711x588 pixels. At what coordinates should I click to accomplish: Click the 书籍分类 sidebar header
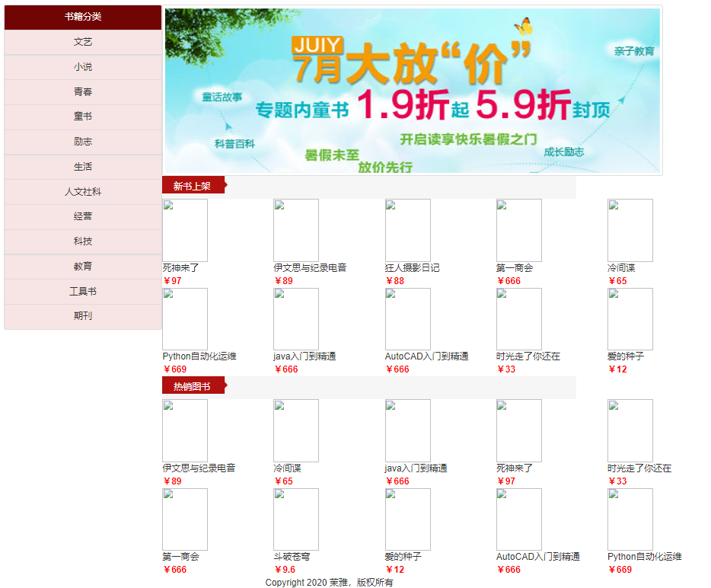coord(83,17)
